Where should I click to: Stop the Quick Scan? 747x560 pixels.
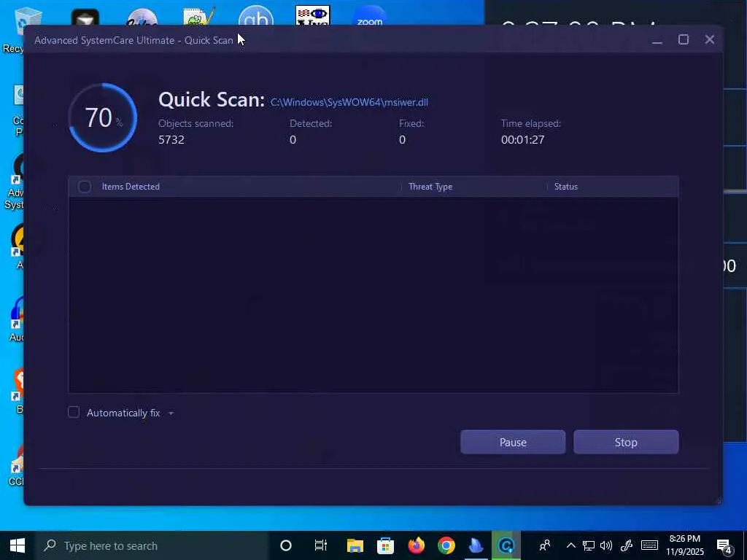point(625,442)
